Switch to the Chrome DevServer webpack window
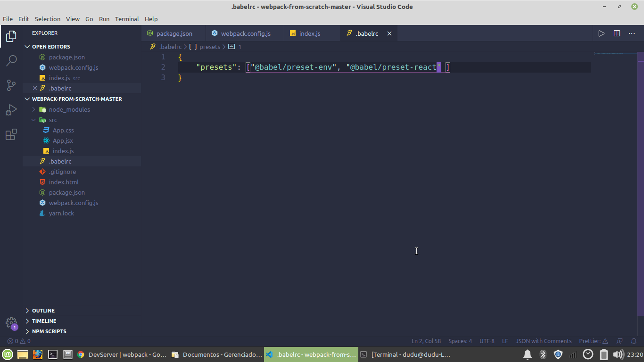 [122, 354]
